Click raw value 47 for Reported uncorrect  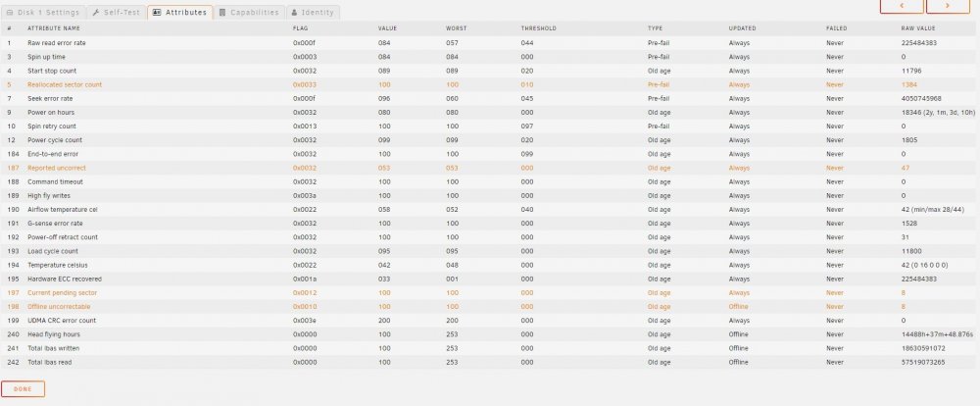906,168
